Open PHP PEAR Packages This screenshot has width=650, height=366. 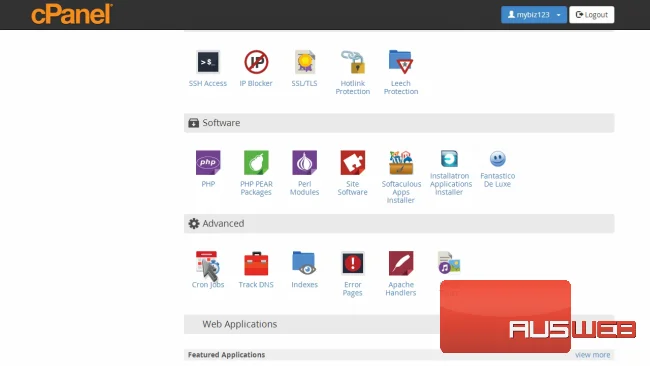[x=256, y=162]
